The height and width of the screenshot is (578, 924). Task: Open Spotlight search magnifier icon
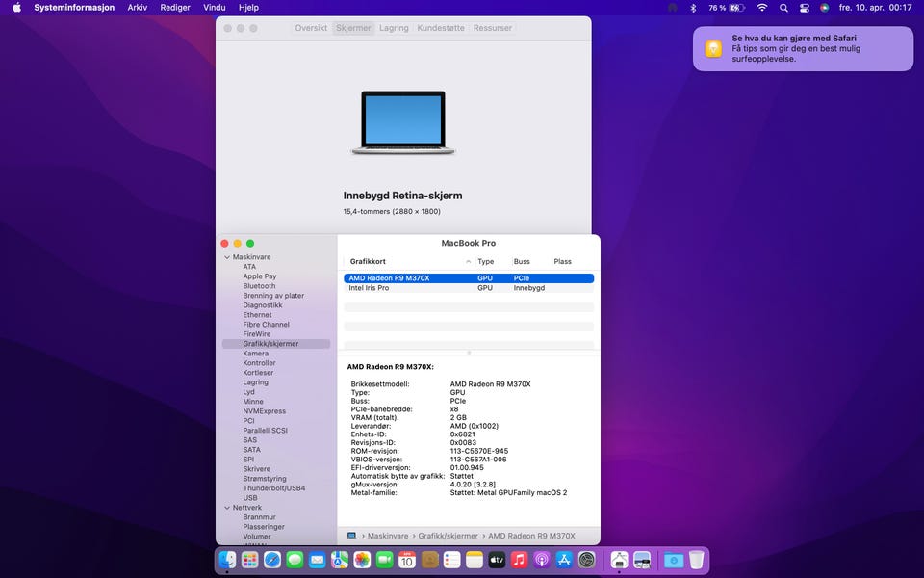[x=783, y=8]
